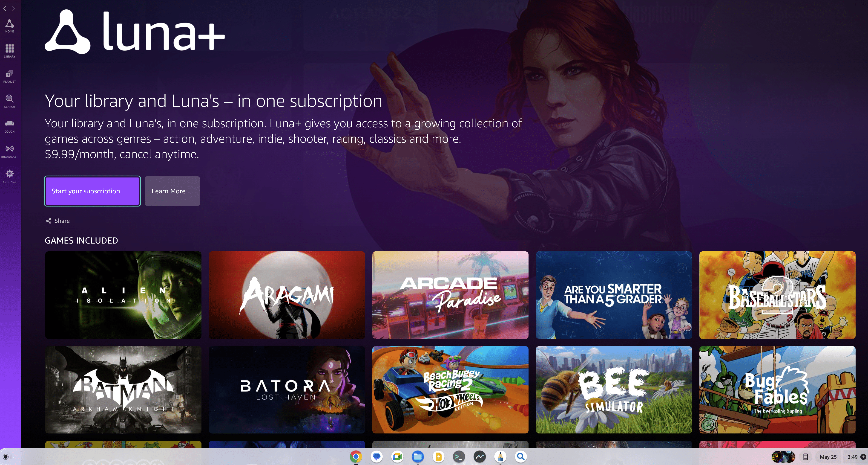Select Are You Smarter Than A 5th Grader tile

(614, 295)
